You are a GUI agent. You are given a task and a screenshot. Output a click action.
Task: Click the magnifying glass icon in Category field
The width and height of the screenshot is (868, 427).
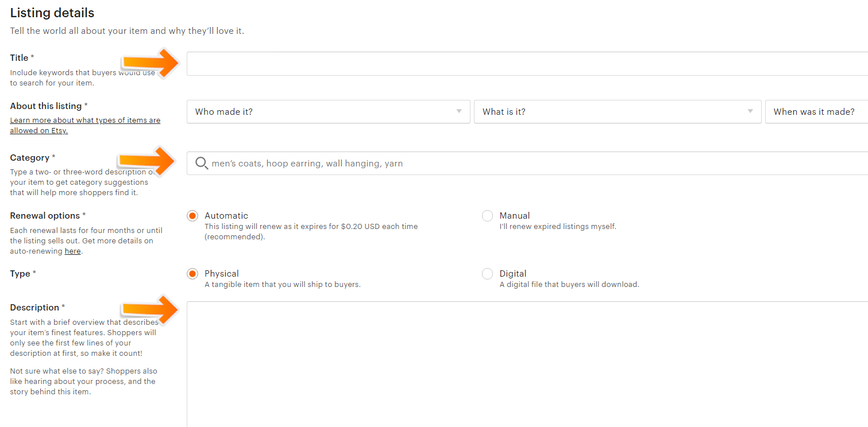click(x=202, y=164)
